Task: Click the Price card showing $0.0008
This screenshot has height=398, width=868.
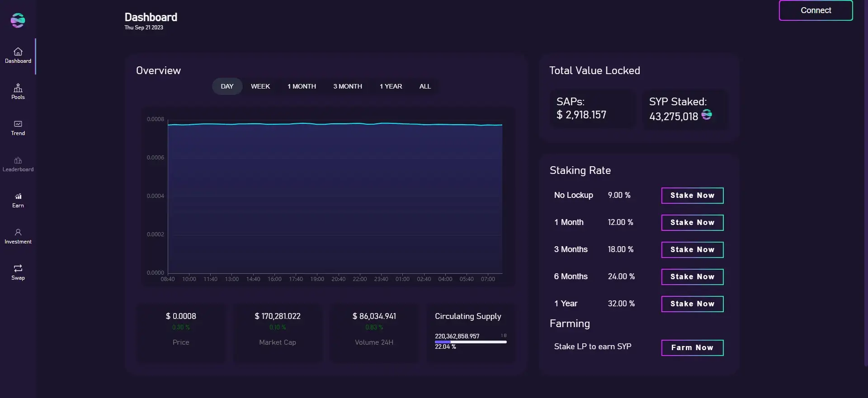Action: point(181,330)
